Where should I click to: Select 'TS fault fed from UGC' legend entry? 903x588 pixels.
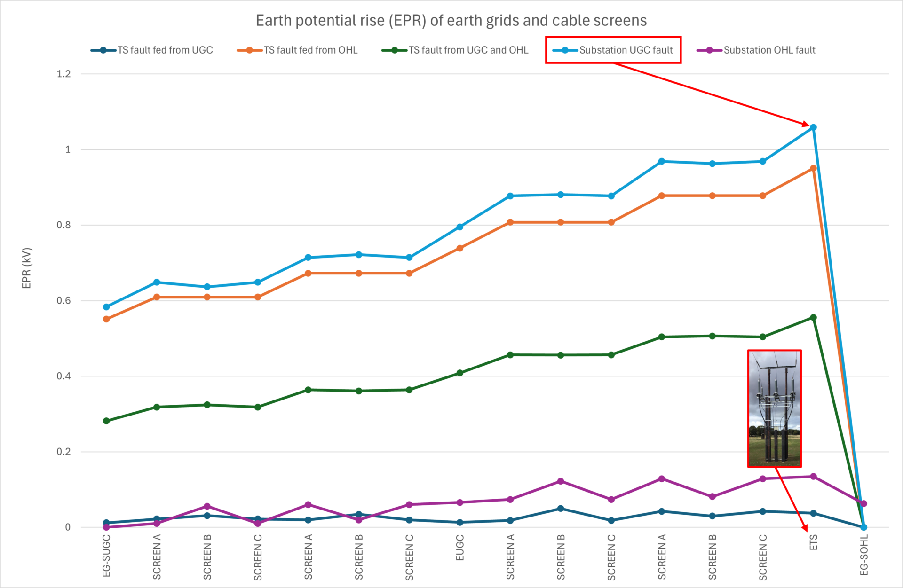pyautogui.click(x=165, y=50)
